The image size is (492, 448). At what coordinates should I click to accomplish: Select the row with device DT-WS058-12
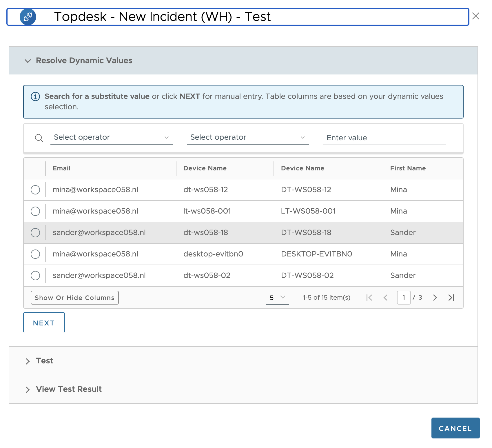pos(35,190)
